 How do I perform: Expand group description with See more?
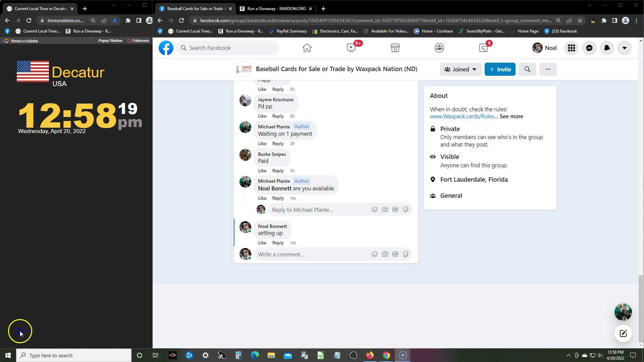tap(511, 116)
